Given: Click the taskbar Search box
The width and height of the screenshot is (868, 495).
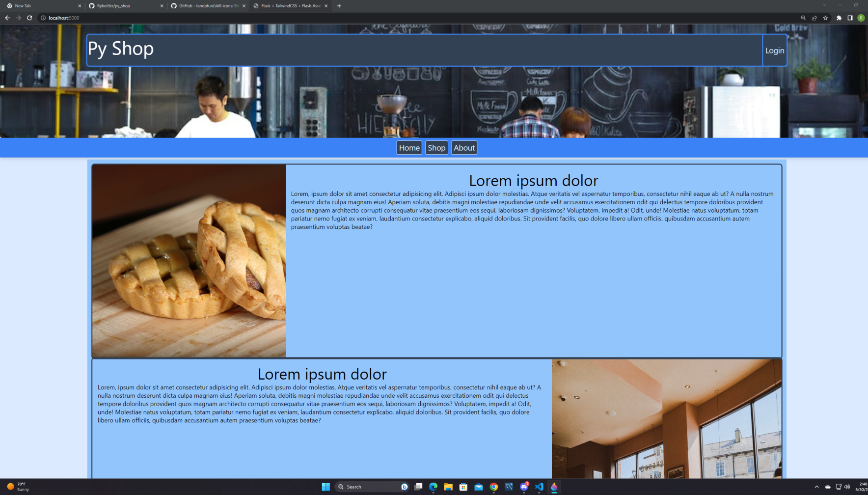Looking at the screenshot, I should [x=373, y=487].
